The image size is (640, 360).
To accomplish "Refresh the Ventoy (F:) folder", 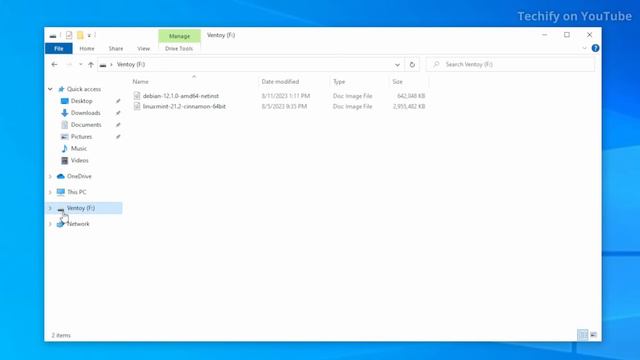I will coord(412,64).
